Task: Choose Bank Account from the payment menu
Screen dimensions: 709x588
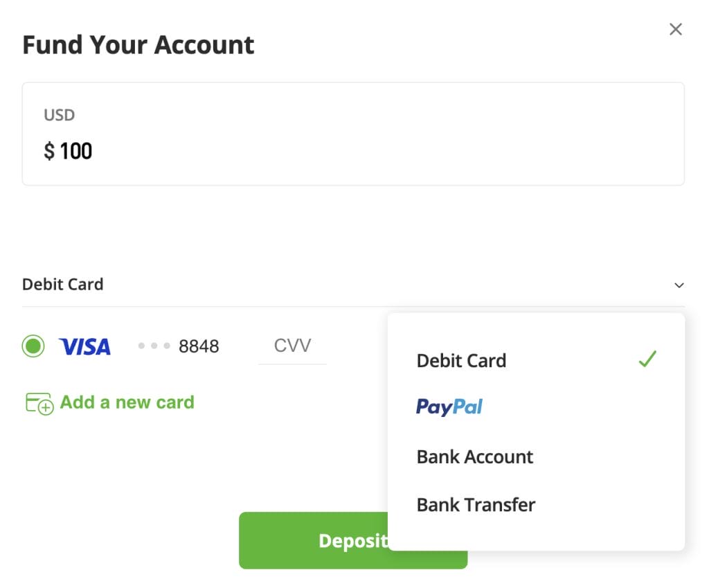Action: click(474, 456)
